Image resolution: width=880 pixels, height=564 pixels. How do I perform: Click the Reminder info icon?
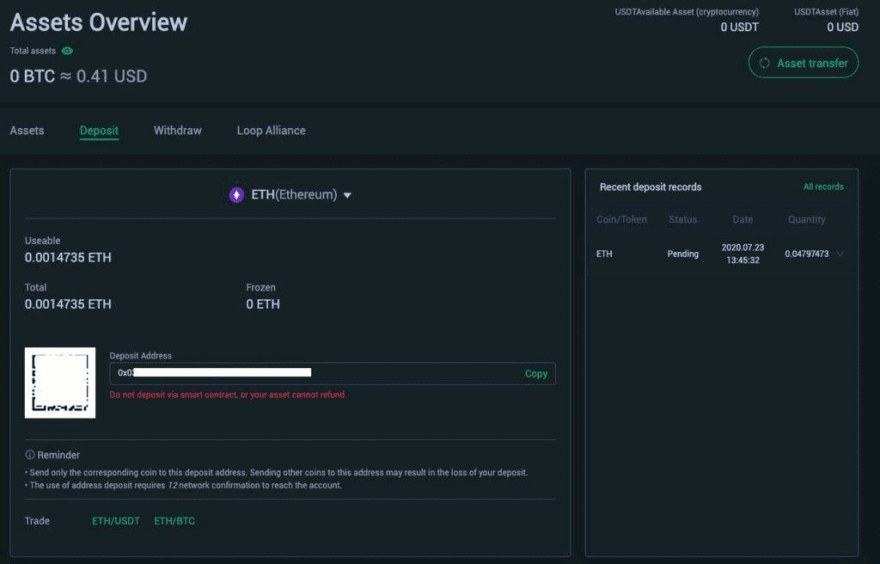[x=30, y=455]
